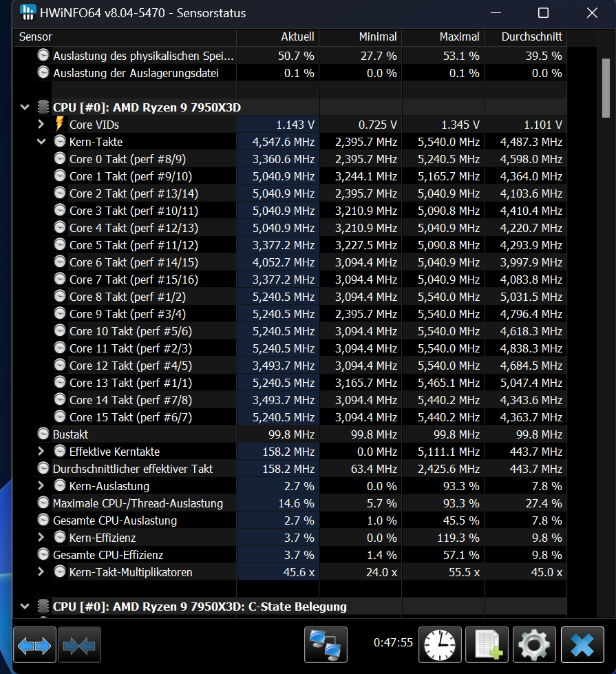
Task: Click the Maximal column header
Action: tap(443, 37)
